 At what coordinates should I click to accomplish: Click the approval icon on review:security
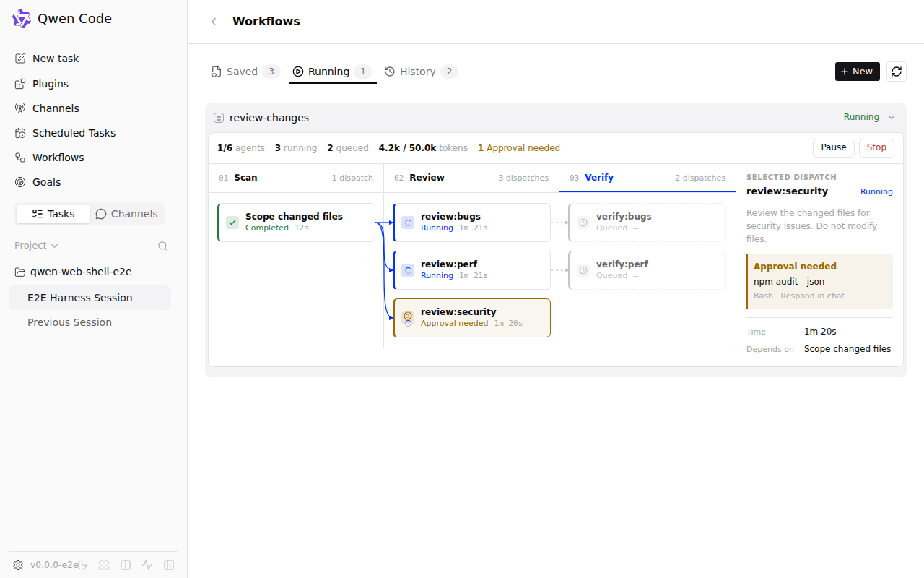[408, 318]
